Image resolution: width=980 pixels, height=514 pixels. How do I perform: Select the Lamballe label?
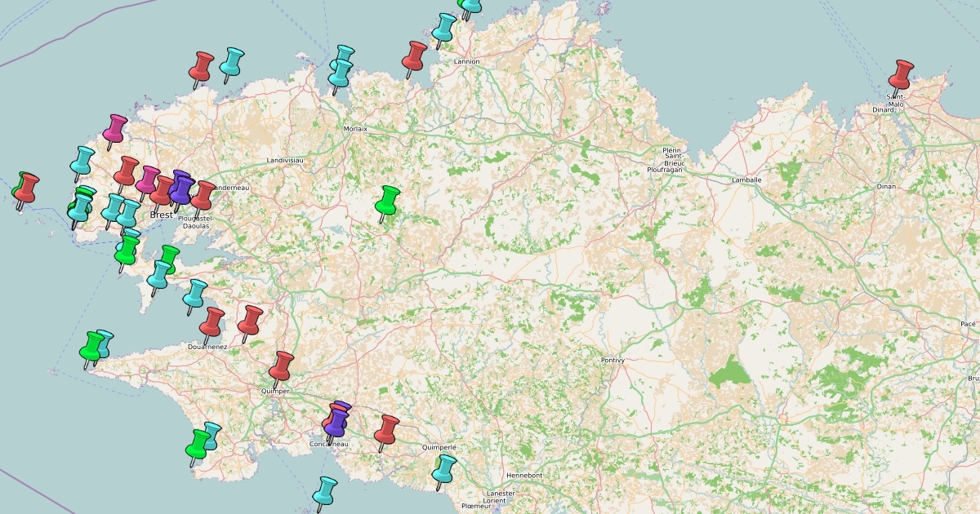(x=746, y=179)
